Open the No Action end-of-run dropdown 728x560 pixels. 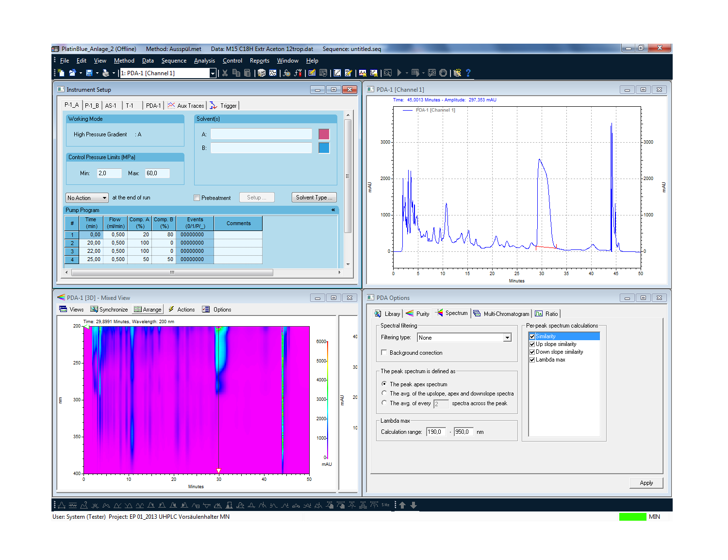click(x=104, y=198)
